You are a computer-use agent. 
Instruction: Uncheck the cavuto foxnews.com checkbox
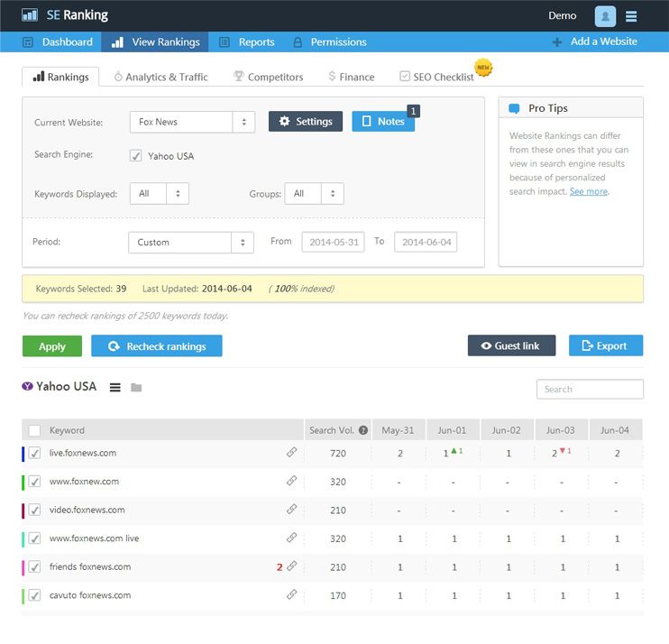pyautogui.click(x=34, y=595)
